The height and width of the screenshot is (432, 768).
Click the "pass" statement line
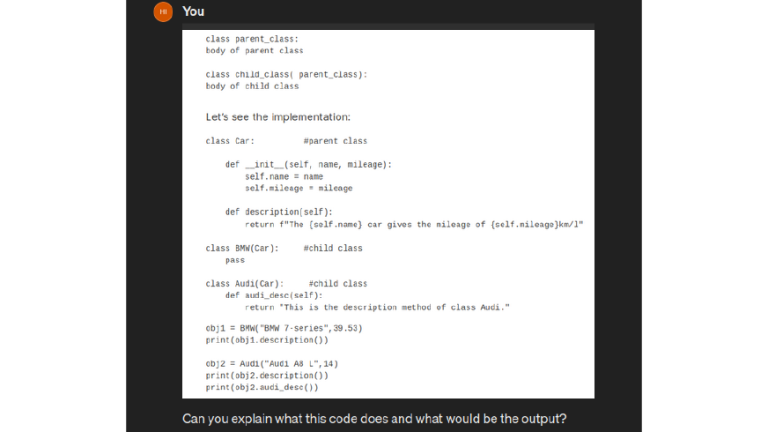coord(235,260)
